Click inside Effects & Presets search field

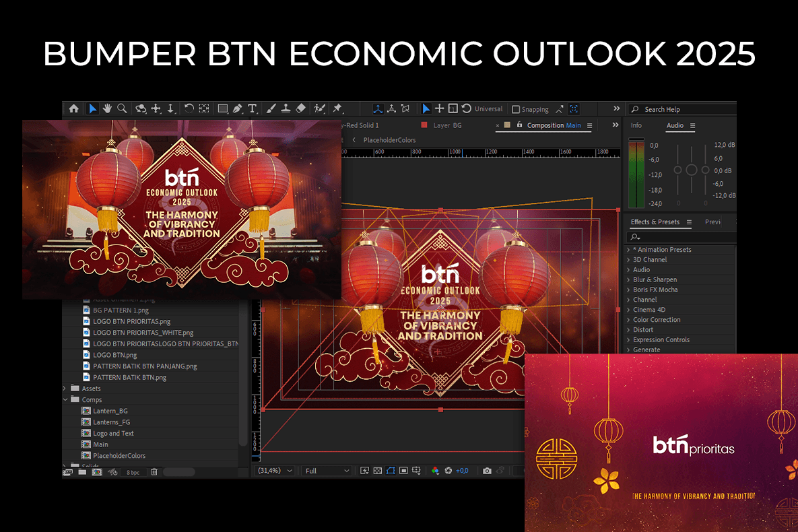tap(682, 237)
